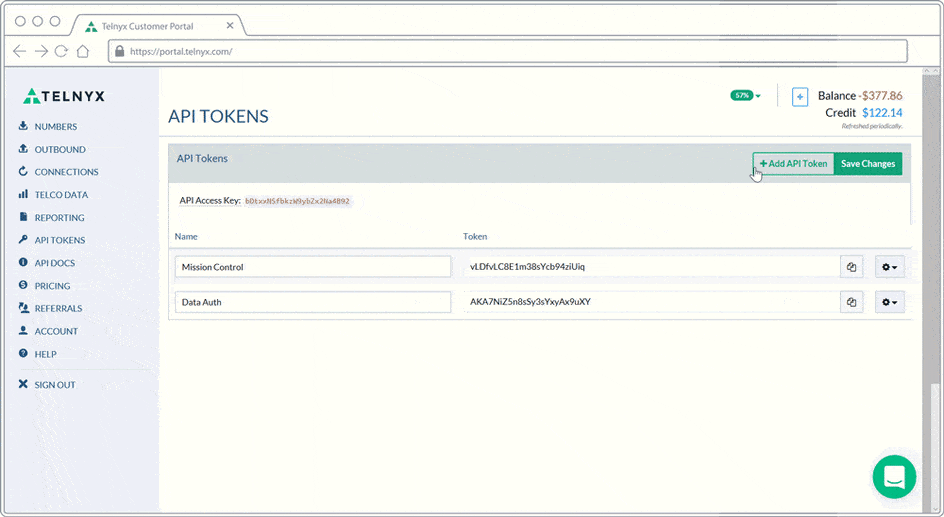The width and height of the screenshot is (944, 517).
Task: Open gear menu for Mission Control token
Action: [889, 267]
